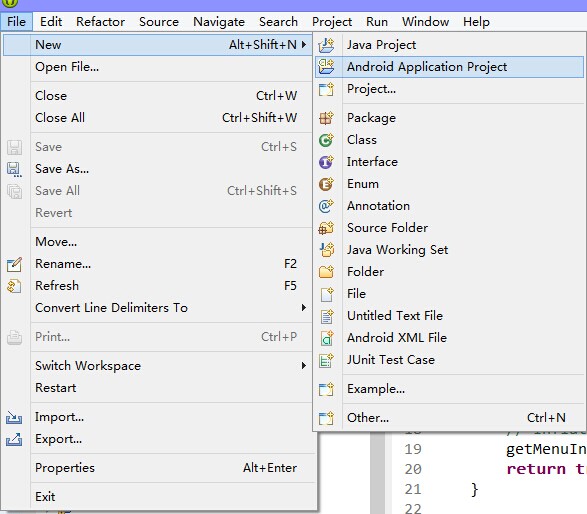Open the Help menu
The height and width of the screenshot is (514, 587).
476,22
